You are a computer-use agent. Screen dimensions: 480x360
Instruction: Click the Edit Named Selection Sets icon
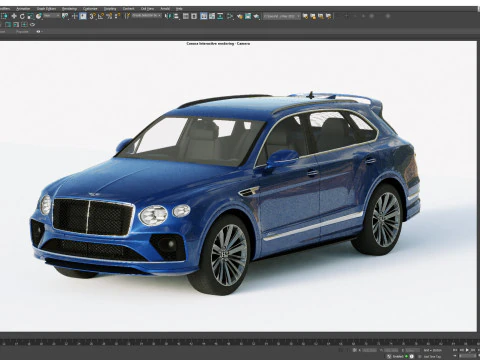(x=127, y=16)
